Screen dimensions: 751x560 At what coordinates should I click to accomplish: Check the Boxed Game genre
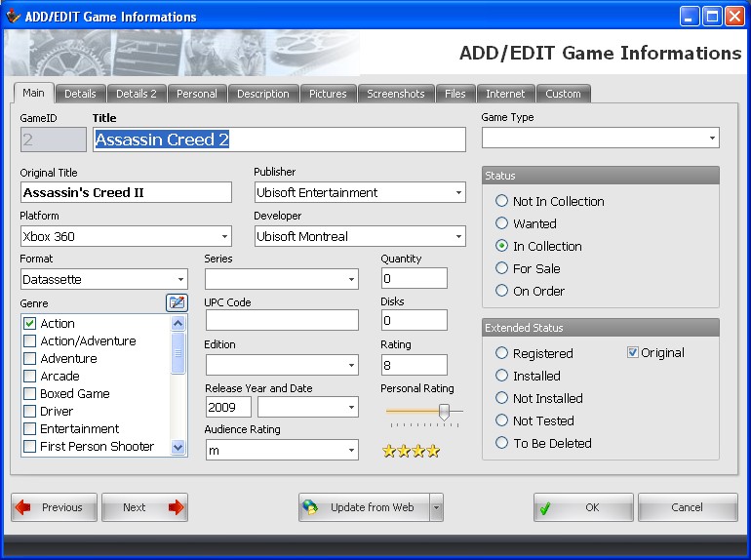pyautogui.click(x=29, y=394)
